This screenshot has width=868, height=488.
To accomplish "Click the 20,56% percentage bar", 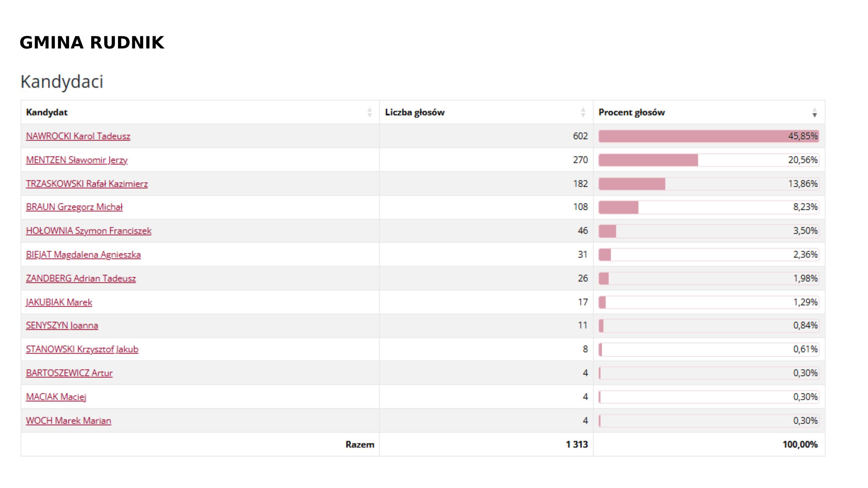I will pos(709,160).
